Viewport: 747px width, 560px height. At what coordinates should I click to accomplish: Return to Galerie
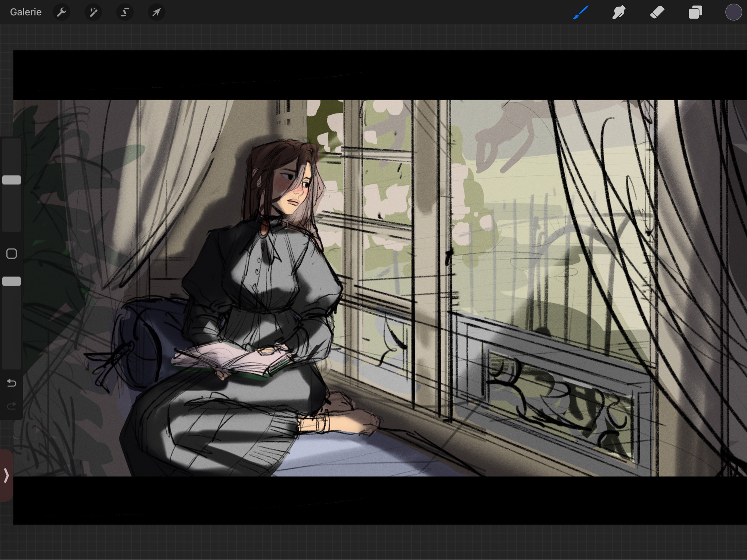[26, 12]
